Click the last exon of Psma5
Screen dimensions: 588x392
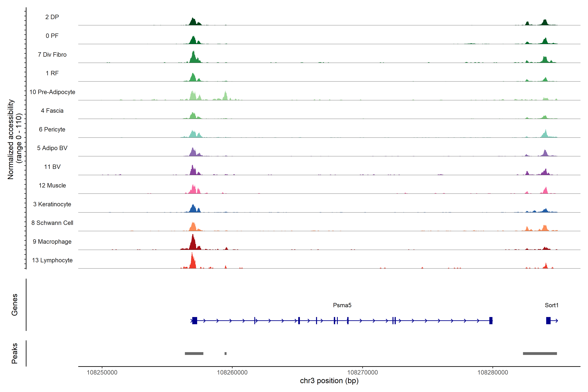(x=491, y=320)
